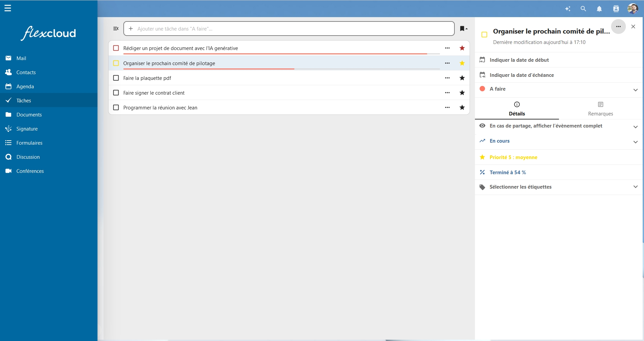
Task: Go to Contacts in sidebar
Action: pos(49,72)
